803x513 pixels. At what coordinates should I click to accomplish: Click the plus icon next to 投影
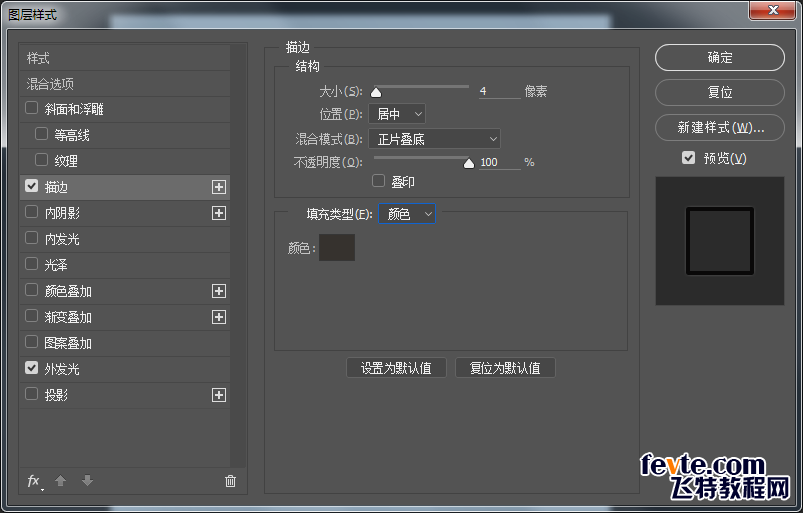click(x=219, y=395)
